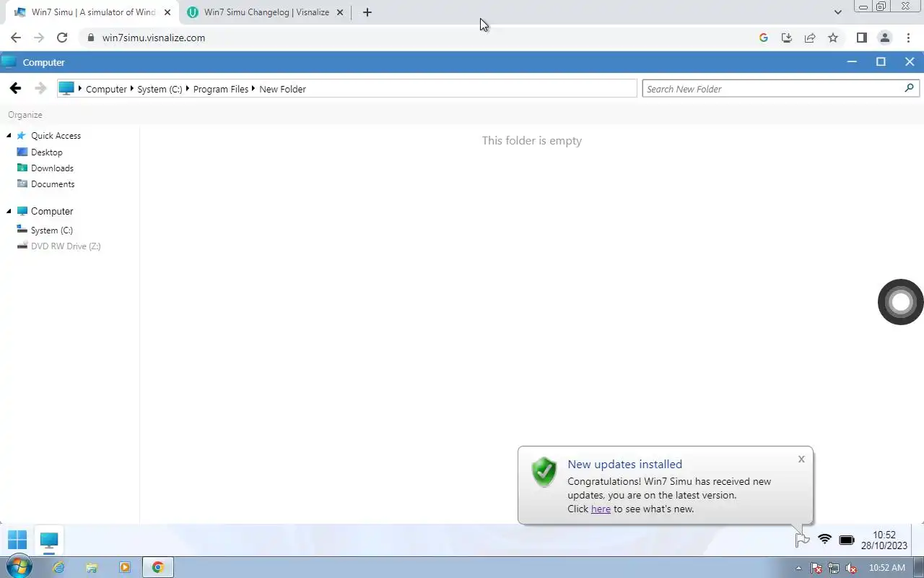Screen dimensions: 924x578
Task: Launch Internet Explorer from host taskbar
Action: click(58, 568)
